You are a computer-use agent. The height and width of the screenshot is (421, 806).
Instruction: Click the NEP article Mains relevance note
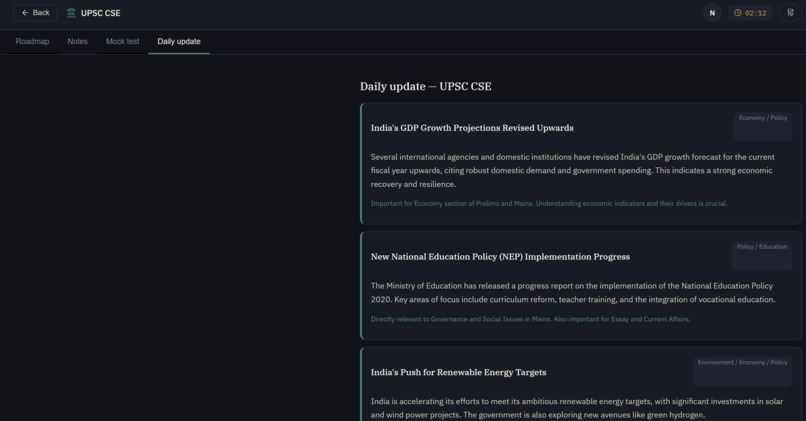(x=530, y=319)
